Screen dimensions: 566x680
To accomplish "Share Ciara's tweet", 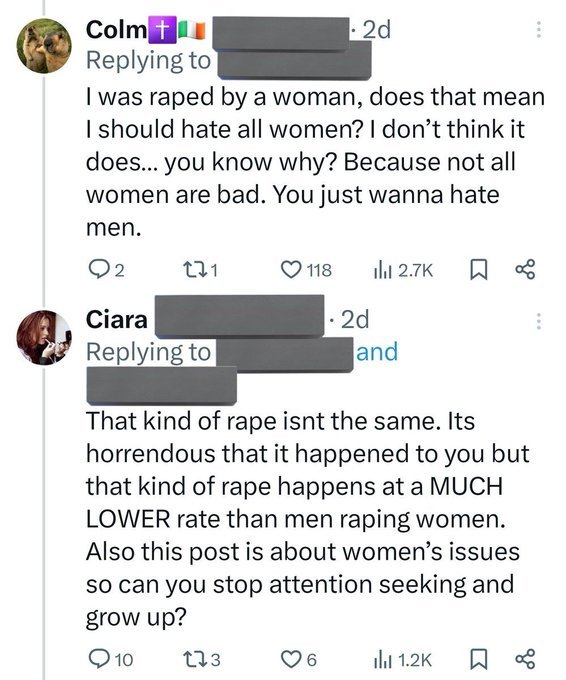I will click(x=525, y=660).
